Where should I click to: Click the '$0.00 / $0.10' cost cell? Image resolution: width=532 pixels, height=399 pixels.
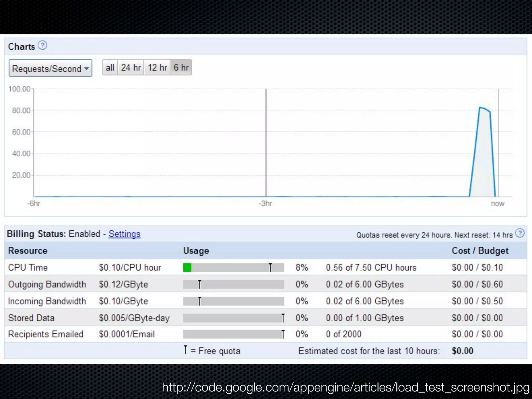(477, 268)
